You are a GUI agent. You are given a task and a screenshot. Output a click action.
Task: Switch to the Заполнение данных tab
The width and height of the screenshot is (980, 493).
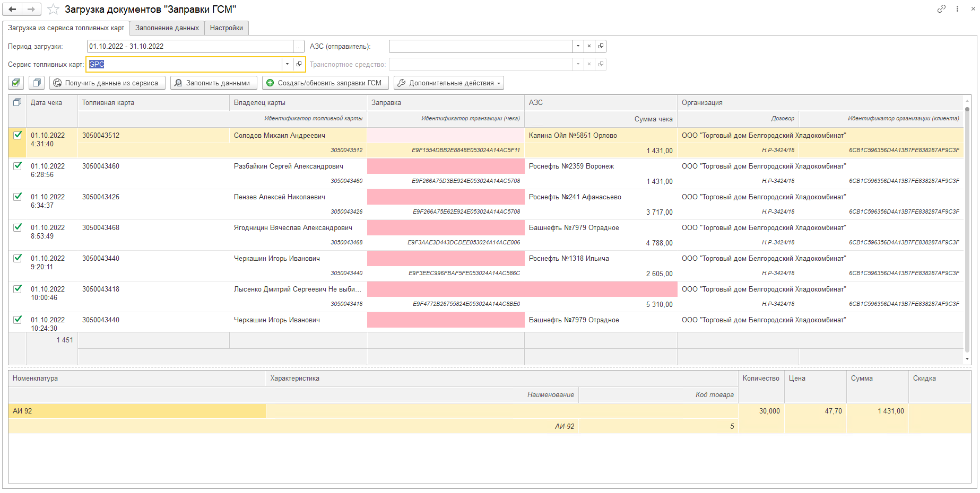tap(167, 28)
